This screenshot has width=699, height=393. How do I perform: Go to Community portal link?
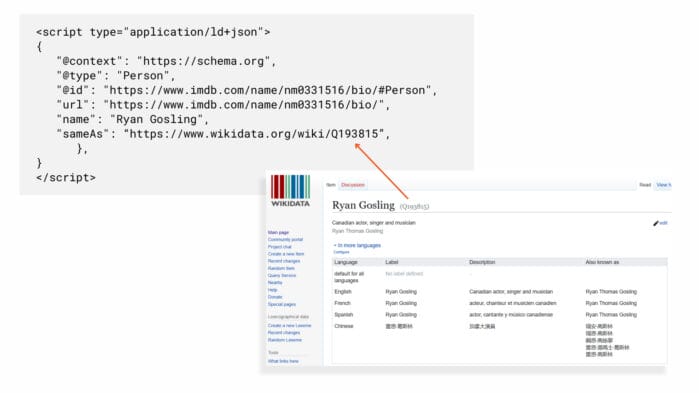285,240
